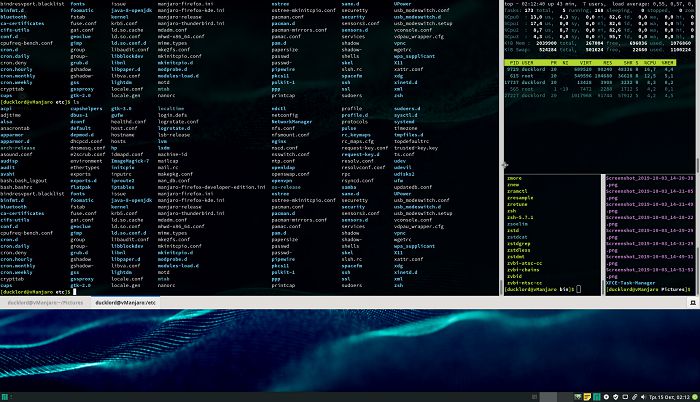Viewport: 700px width, 402px height.
Task: Click zsh-5.7.1 in the bin listing
Action: 520,218
